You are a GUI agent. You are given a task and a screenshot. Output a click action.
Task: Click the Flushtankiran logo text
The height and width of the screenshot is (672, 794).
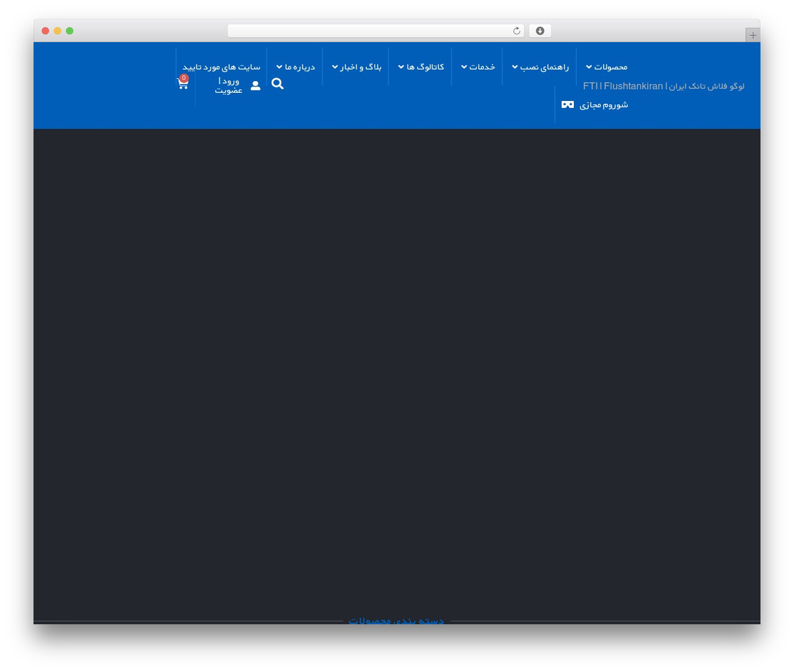tap(664, 86)
